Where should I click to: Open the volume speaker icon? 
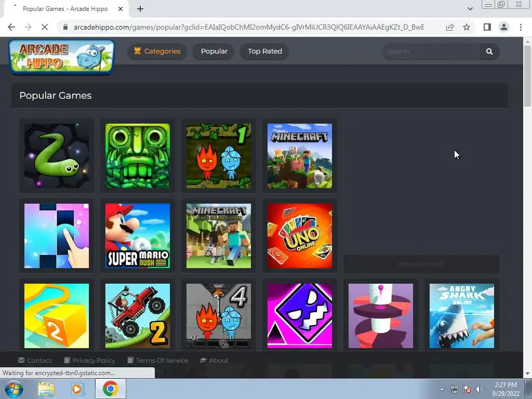pos(480,389)
